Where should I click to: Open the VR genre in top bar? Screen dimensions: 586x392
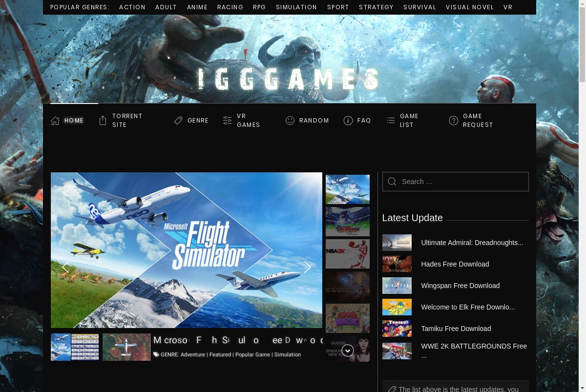click(508, 7)
